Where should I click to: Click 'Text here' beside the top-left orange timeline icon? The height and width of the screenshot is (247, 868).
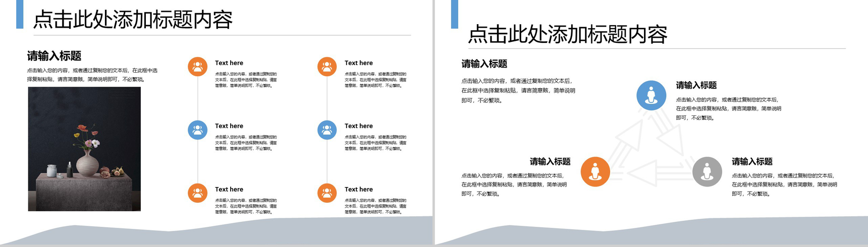point(229,63)
